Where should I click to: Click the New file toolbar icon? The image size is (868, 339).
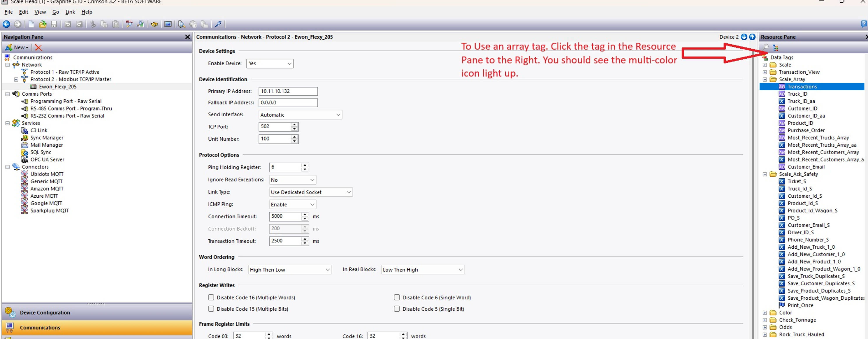(31, 24)
